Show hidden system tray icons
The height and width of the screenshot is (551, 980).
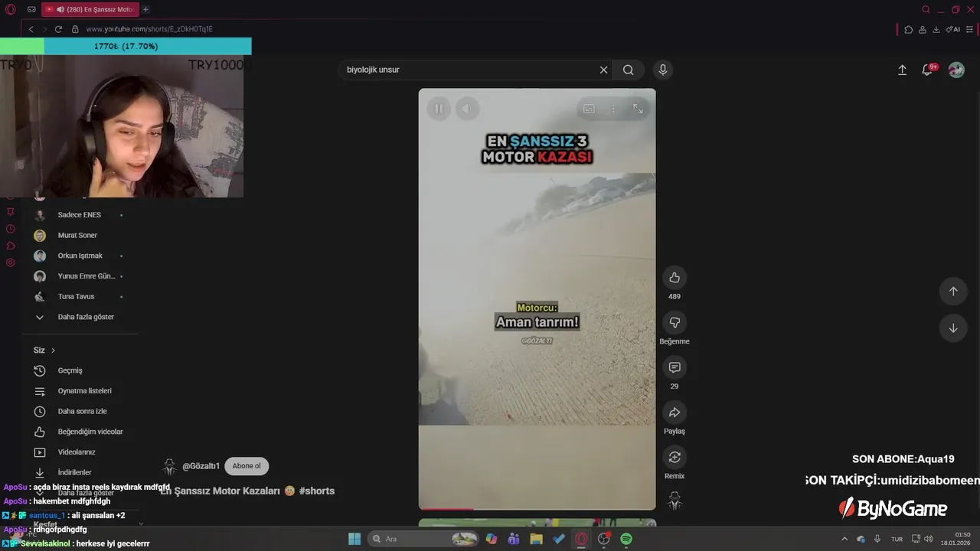click(844, 539)
